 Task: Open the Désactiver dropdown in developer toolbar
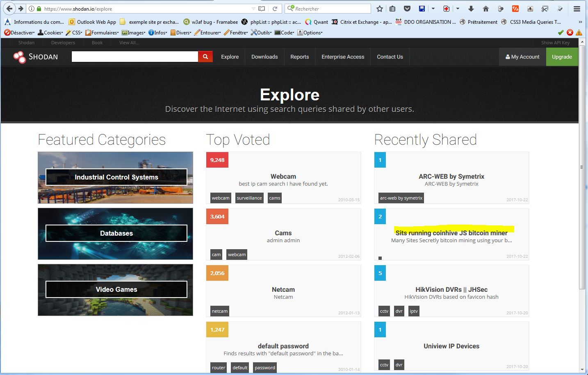20,33
